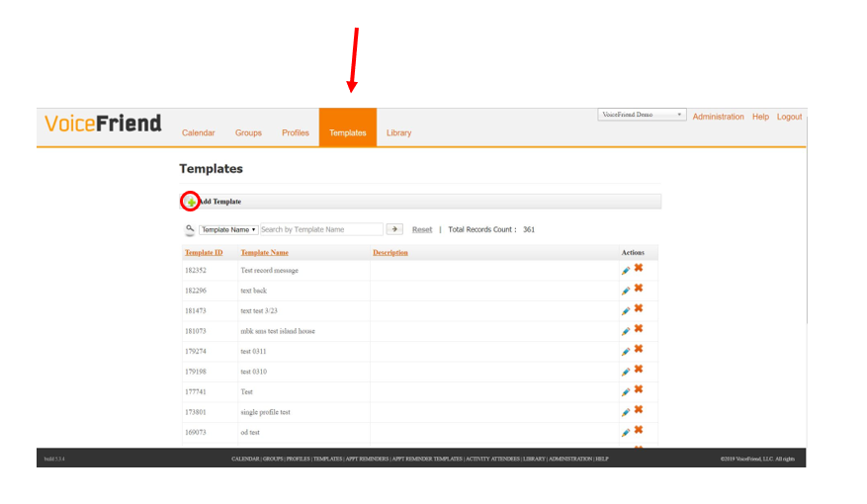
Task: Click footer APPT REMINDERS link
Action: (x=367, y=459)
